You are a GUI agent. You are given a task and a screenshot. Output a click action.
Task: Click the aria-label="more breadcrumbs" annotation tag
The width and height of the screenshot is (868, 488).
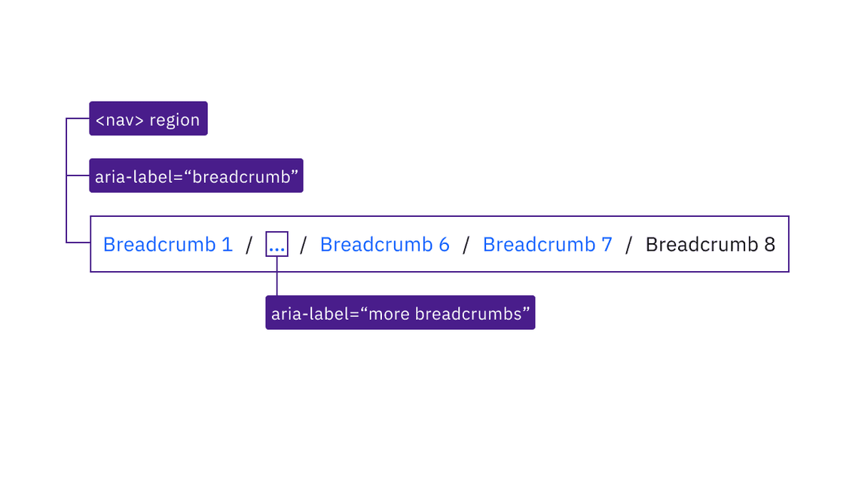pos(400,313)
